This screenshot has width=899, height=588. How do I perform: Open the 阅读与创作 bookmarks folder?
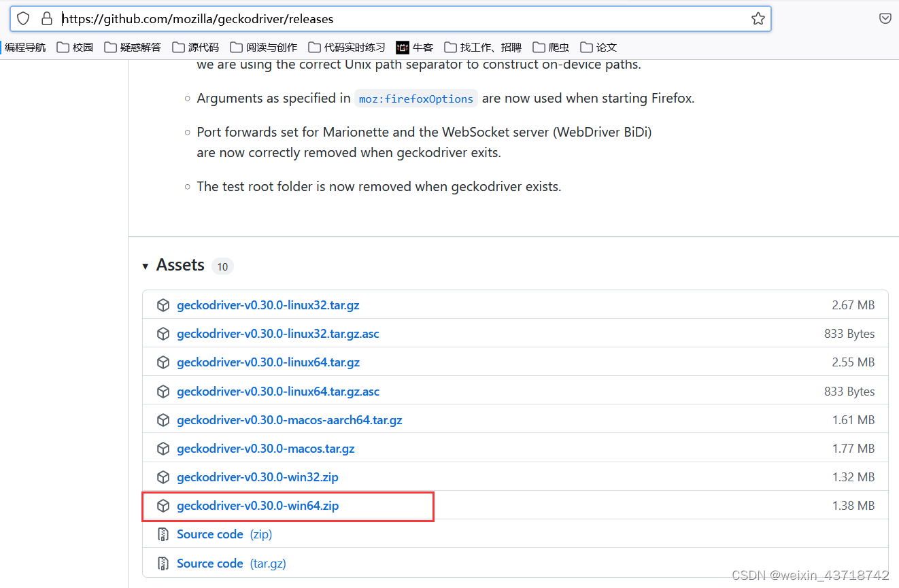(264, 47)
